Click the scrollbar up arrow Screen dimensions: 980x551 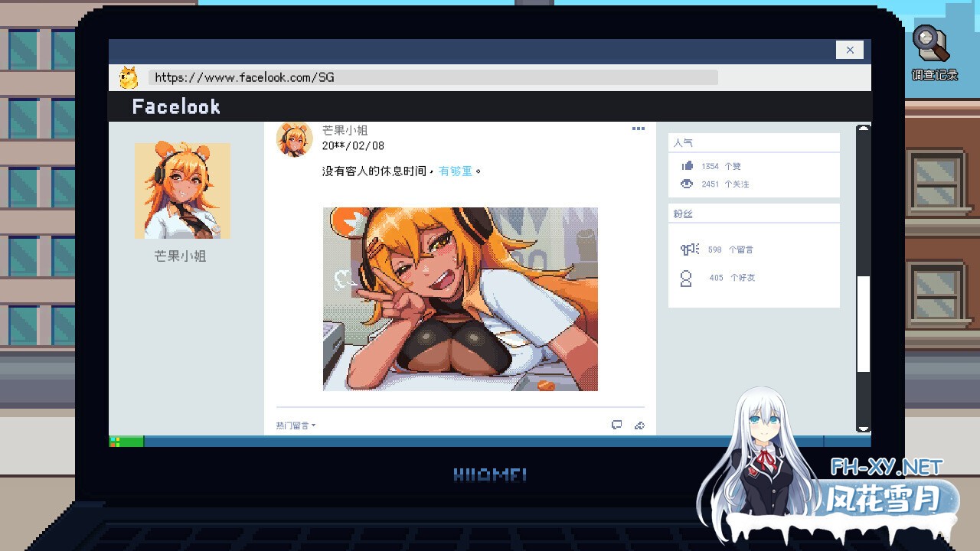(x=863, y=129)
